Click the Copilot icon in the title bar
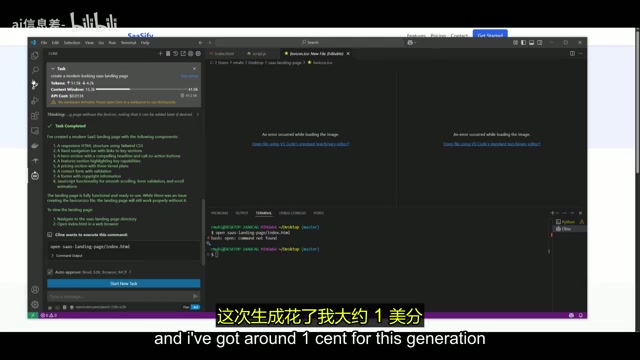The width and height of the screenshot is (640, 360). (x=410, y=42)
